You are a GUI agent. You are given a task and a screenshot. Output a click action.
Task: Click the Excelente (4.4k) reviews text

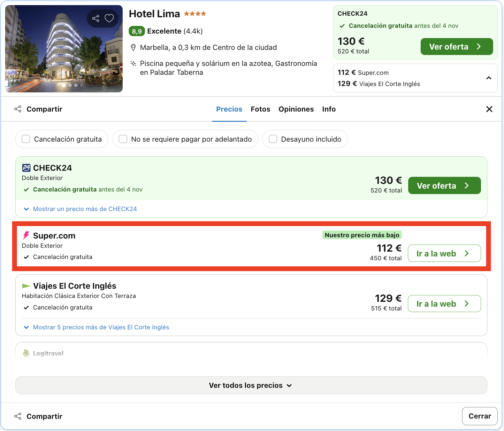coord(175,31)
